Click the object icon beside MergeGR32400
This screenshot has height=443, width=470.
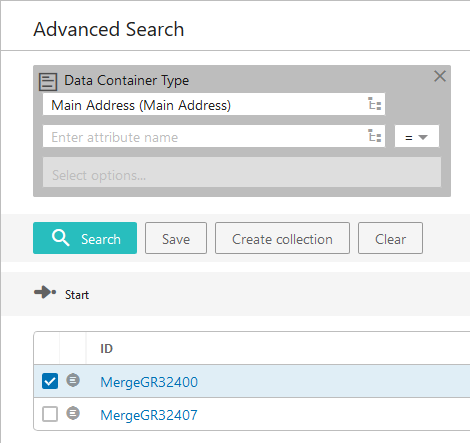(x=73, y=380)
